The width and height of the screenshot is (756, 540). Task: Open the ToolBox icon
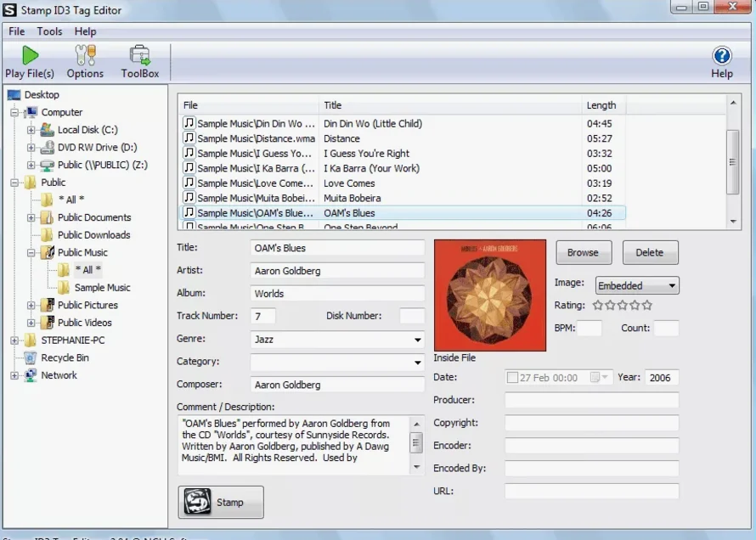[x=140, y=55]
